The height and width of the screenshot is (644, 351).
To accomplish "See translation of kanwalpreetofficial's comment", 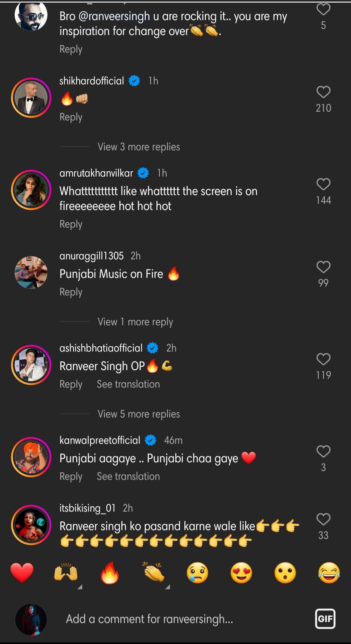I will 128,477.
